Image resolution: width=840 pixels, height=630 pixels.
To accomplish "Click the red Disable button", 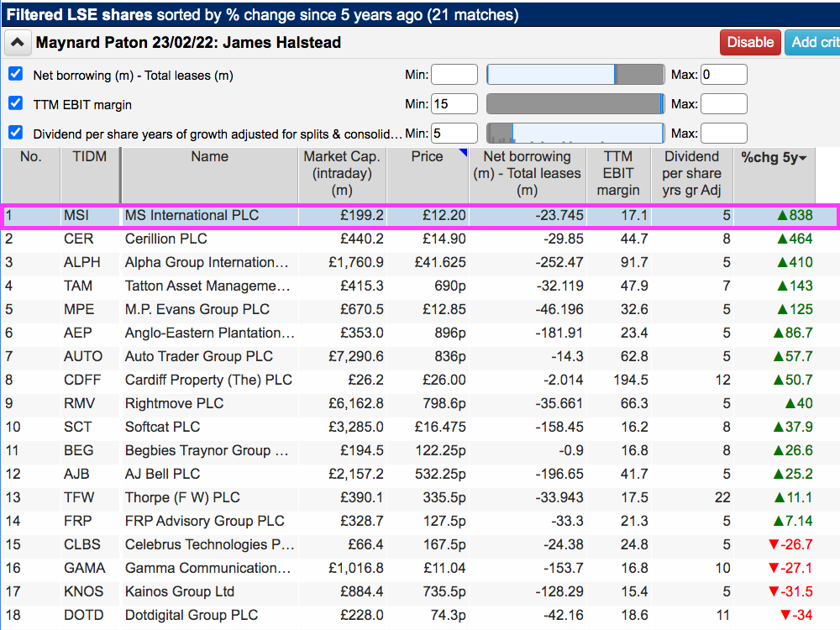I will (750, 42).
